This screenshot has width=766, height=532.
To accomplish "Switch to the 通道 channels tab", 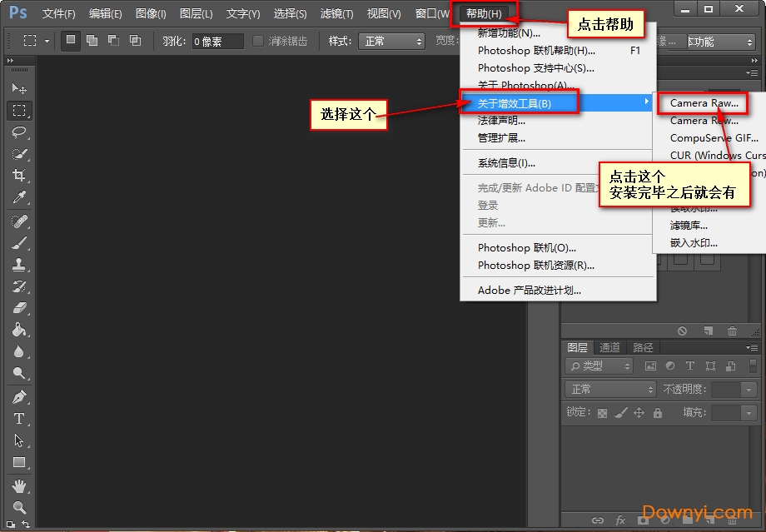I will click(x=610, y=347).
